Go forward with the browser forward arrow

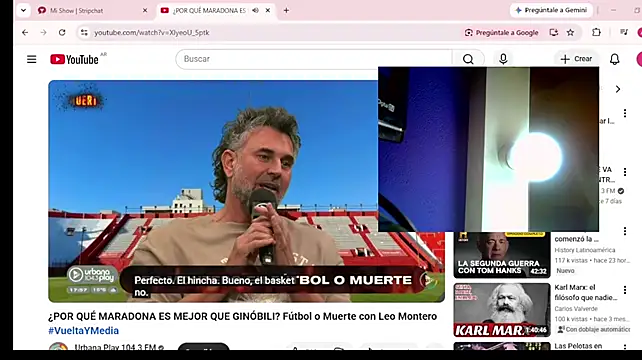click(x=43, y=32)
